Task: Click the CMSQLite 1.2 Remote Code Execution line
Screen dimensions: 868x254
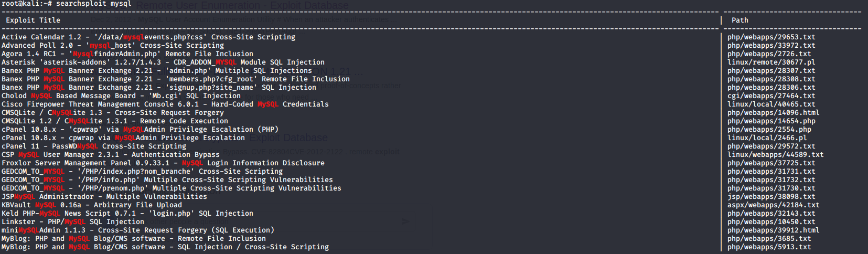Action: click(x=115, y=121)
